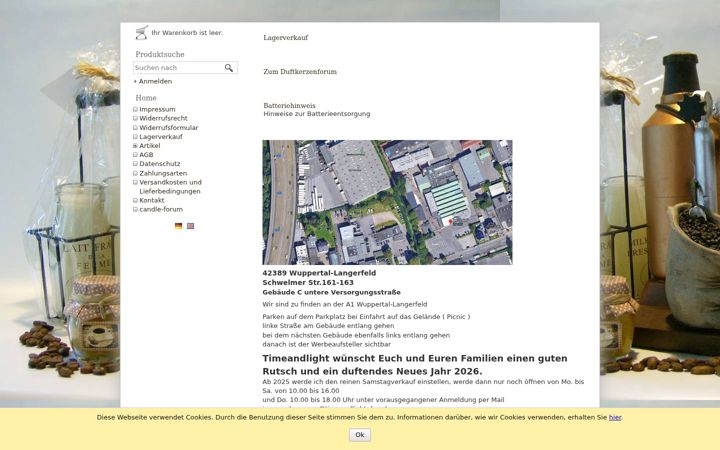Switch language with the German flag
Image resolution: width=720 pixels, height=450 pixels.
coord(179,226)
